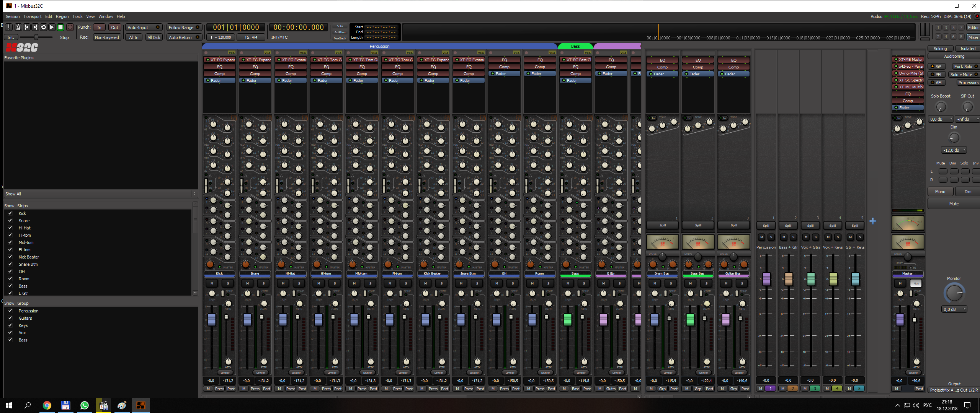The image size is (980, 413).
Task: Go to session end icon
Action: click(35, 27)
